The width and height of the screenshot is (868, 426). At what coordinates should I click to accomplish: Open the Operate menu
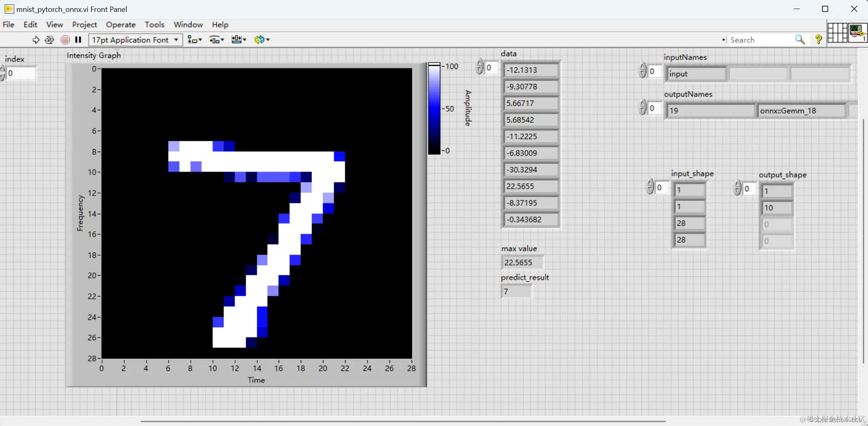tap(121, 25)
